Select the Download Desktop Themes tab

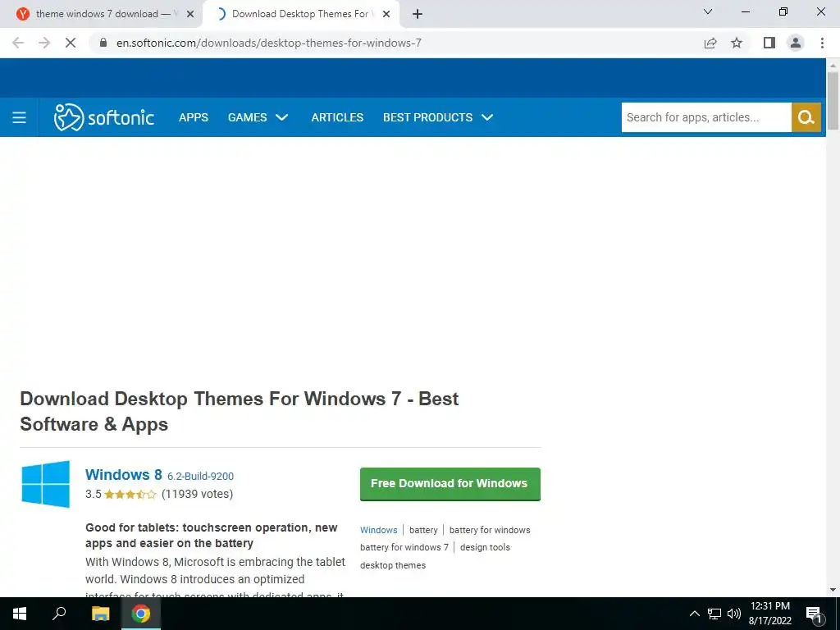(x=300, y=14)
